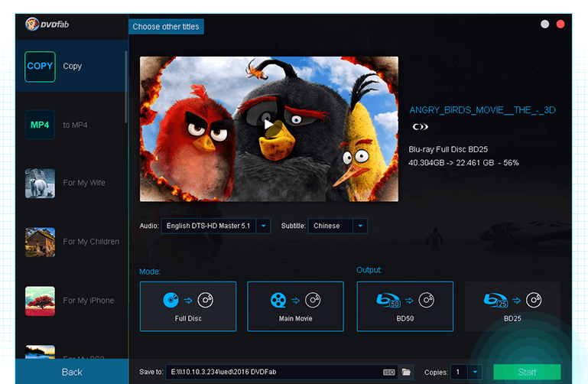Click target disc icon in Main Movie
Image resolution: width=588 pixels, height=384 pixels.
(x=313, y=300)
